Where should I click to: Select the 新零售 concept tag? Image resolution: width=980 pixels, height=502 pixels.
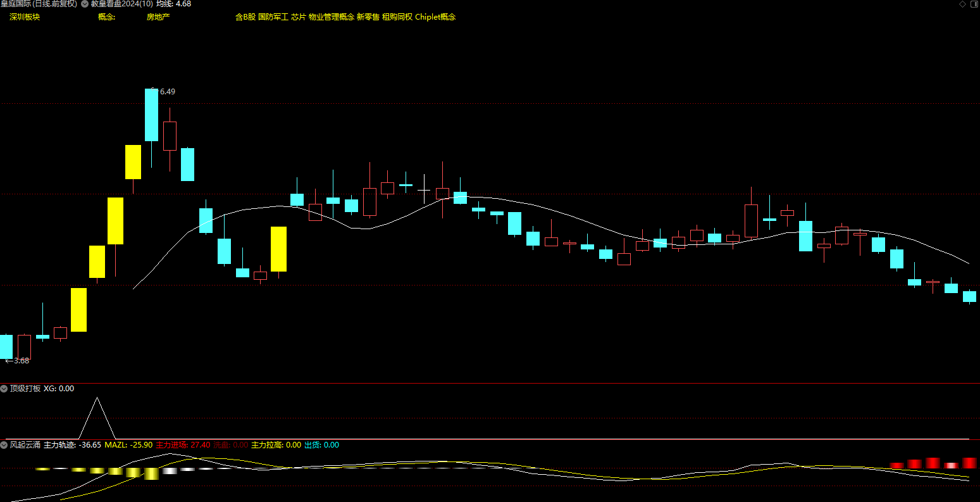368,17
